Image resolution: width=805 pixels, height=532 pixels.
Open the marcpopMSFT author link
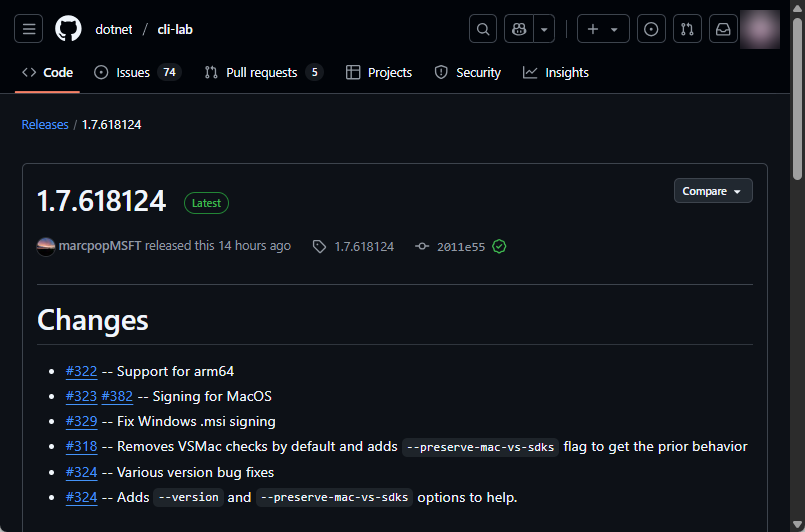pyautogui.click(x=100, y=246)
